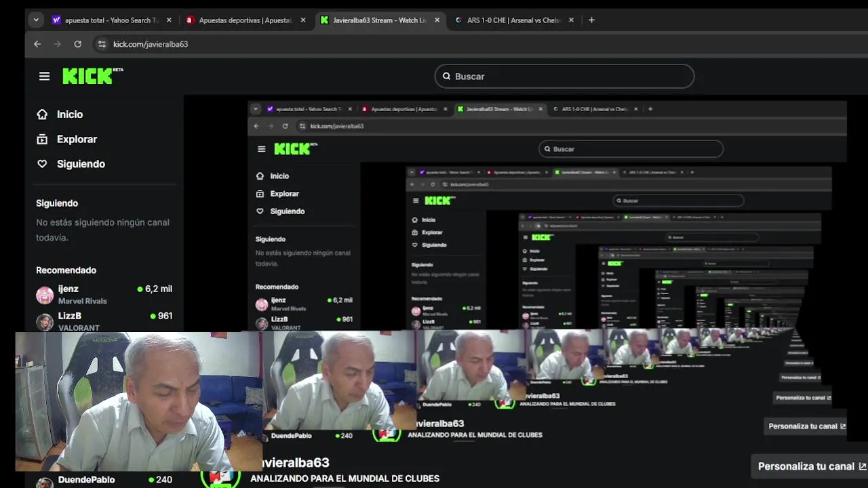Toggle the Kick sidebar hamburger menu
Screen dimensions: 868x488
point(44,77)
